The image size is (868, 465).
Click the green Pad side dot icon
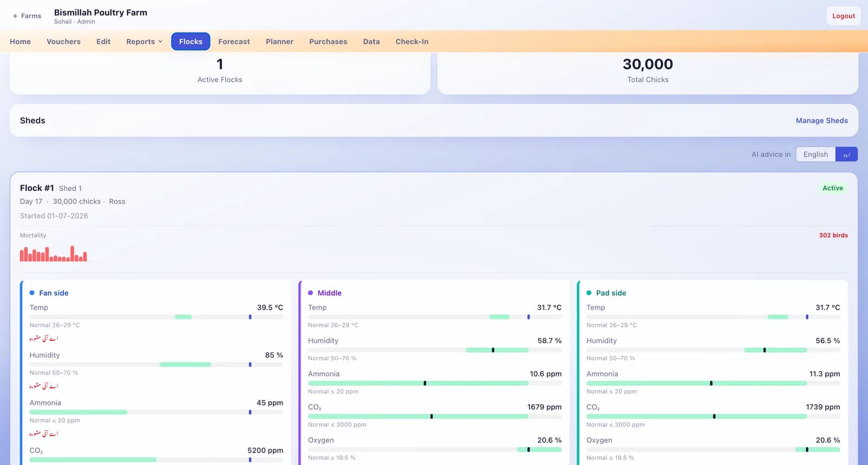589,293
